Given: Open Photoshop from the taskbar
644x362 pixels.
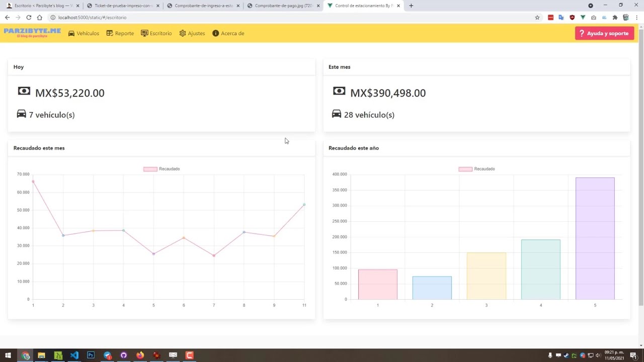Looking at the screenshot, I should (x=91, y=355).
